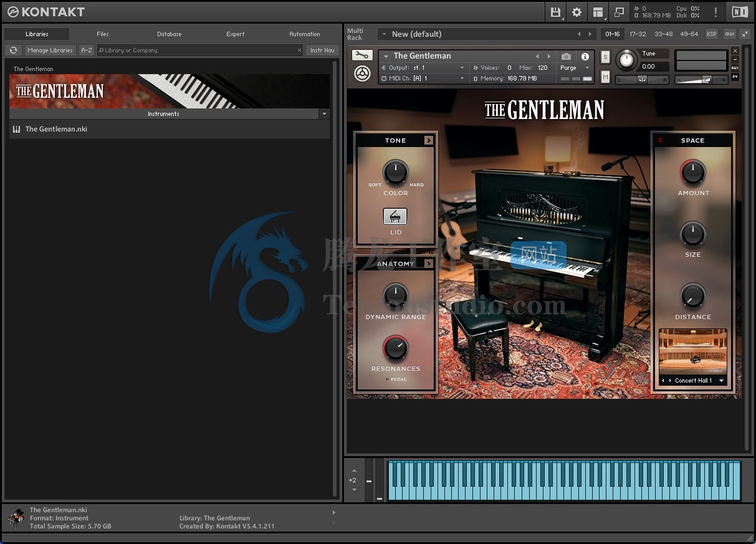This screenshot has height=544, width=756.
Task: Click the AUX button on instrument header
Action: [735, 68]
